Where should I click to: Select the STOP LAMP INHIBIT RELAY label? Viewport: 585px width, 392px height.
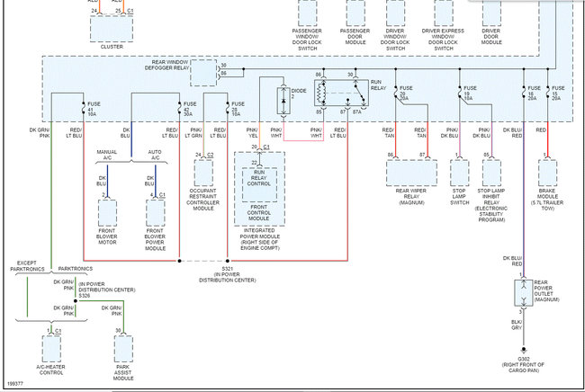491,205
